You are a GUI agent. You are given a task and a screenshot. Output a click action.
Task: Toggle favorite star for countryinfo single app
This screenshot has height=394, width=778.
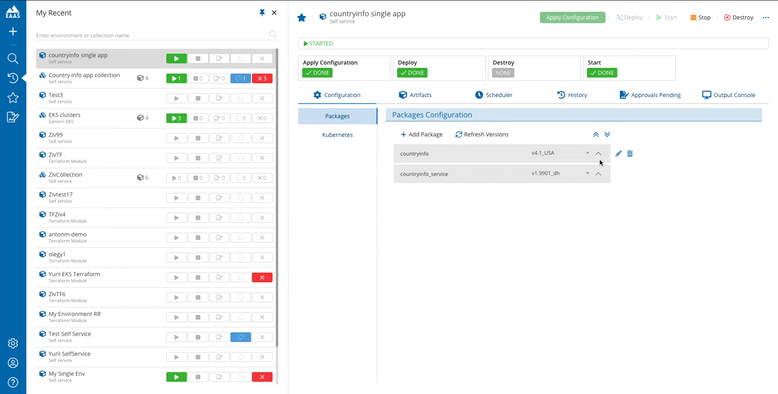[301, 18]
